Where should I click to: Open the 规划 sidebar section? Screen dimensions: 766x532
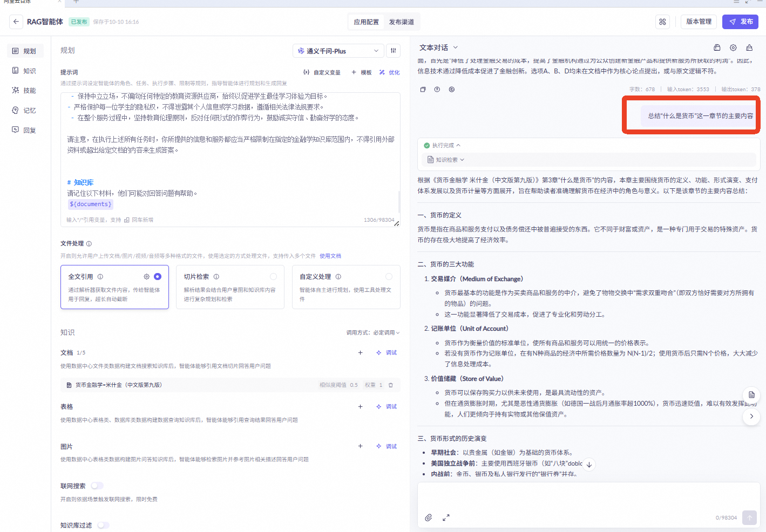pos(25,51)
